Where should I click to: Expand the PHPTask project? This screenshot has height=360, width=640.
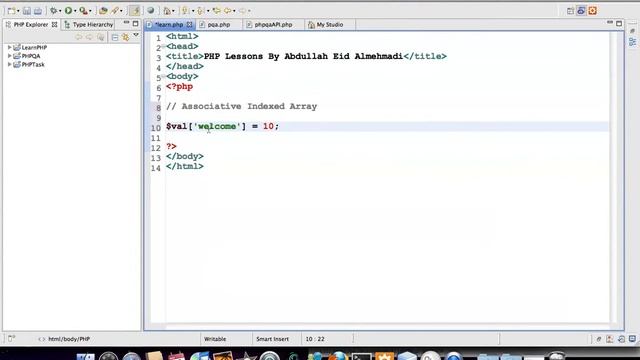9,64
